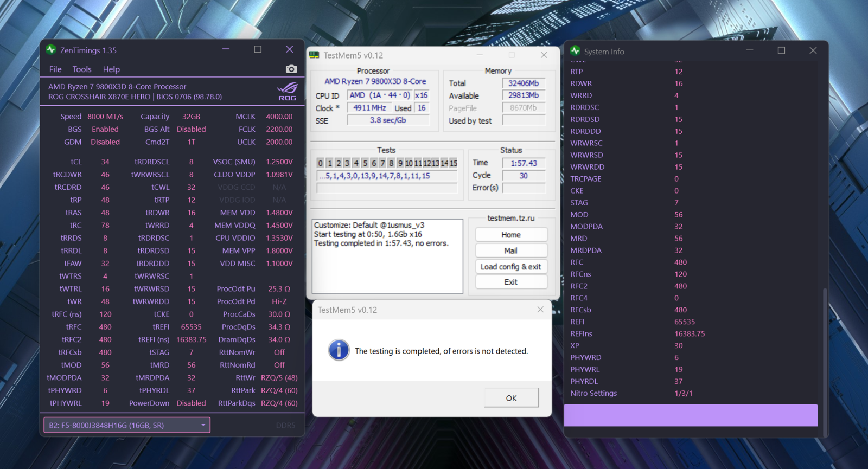Close the testing completed message dialog
Image resolution: width=868 pixels, height=469 pixels.
click(540, 310)
